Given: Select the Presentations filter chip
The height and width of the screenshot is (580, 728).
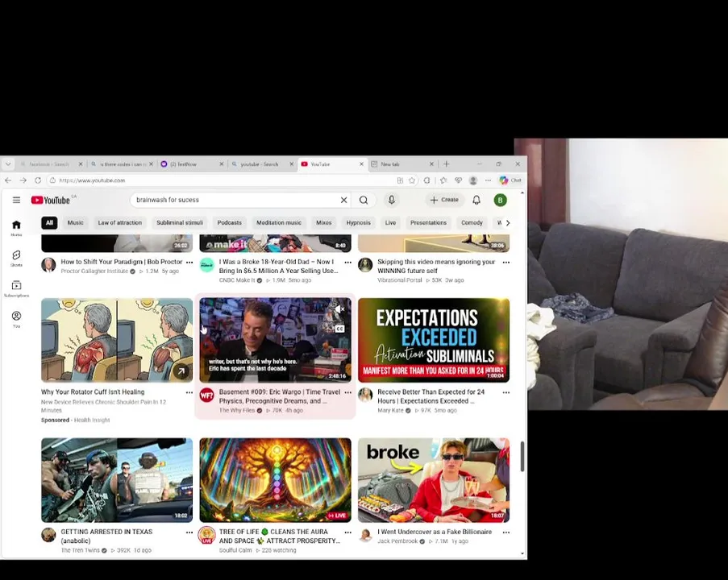Looking at the screenshot, I should (428, 222).
